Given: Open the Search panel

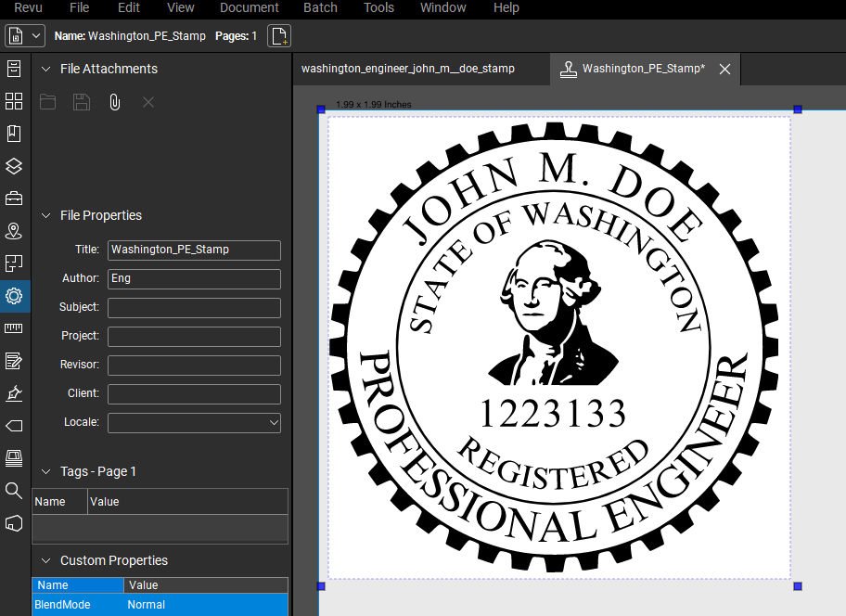Looking at the screenshot, I should pos(14,491).
